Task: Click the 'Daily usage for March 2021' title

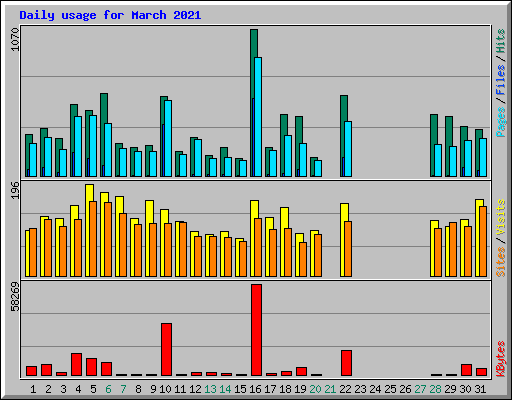Action: pos(110,15)
